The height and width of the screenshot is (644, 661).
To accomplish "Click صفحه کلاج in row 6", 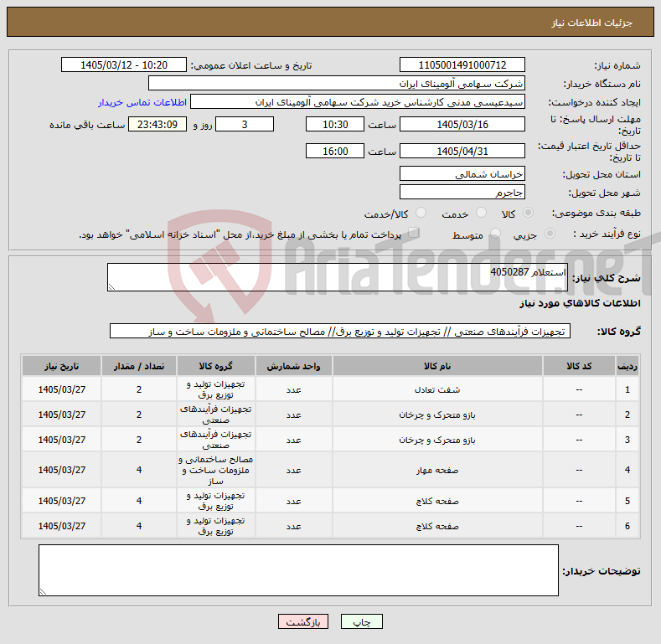I will tap(437, 526).
